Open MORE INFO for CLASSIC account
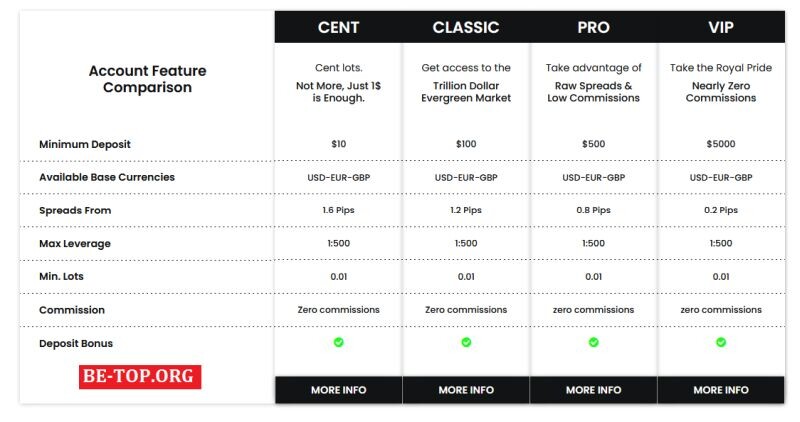Image resolution: width=800 pixels, height=422 pixels. tap(466, 390)
